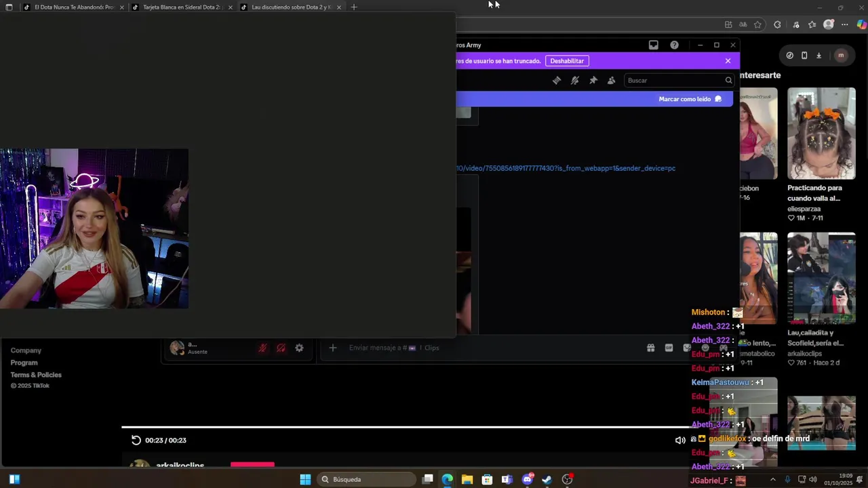Replay the TikTok video

(136, 440)
